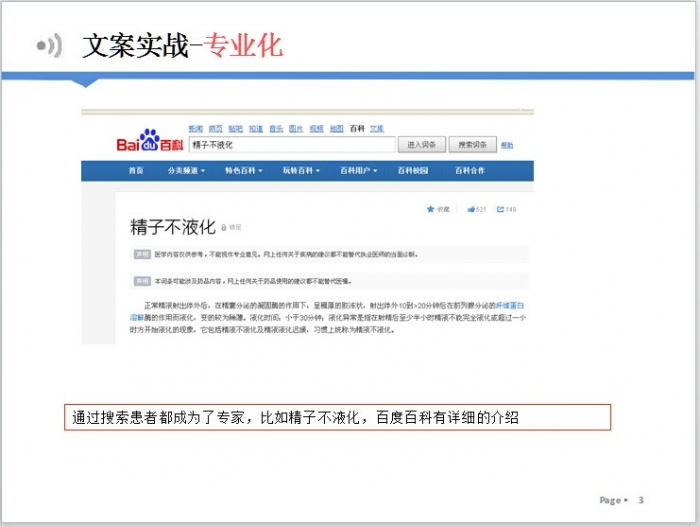
Task: Click the 搜索词条 button
Action: pos(472,145)
